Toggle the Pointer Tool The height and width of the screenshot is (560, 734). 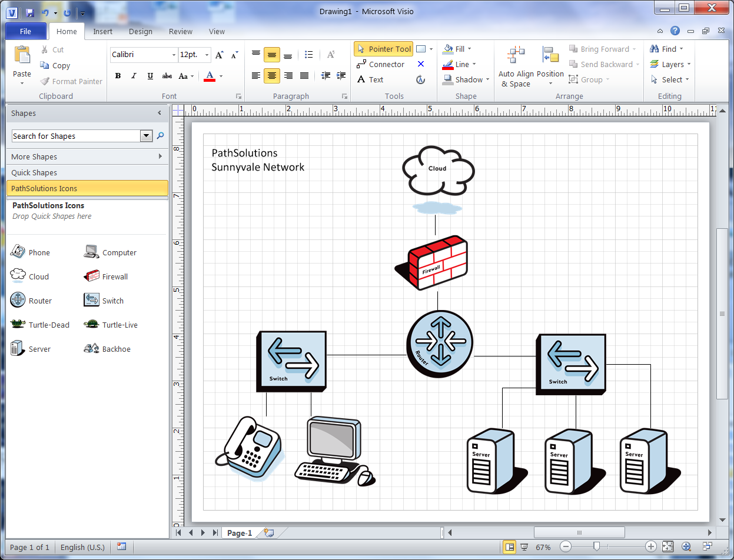coord(383,49)
